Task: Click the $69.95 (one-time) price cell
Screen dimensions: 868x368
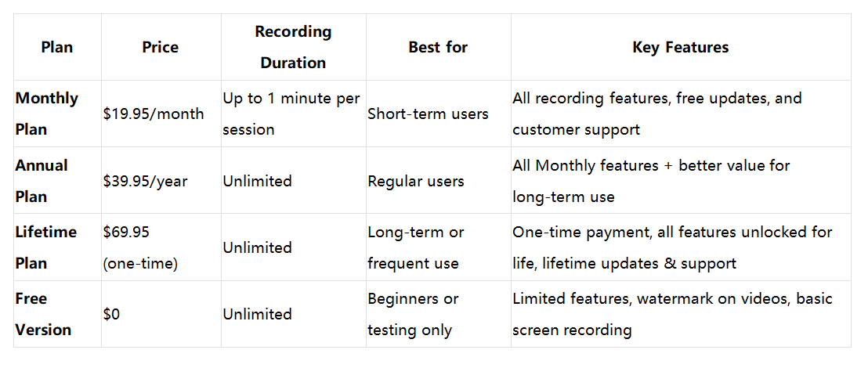Action: point(140,247)
